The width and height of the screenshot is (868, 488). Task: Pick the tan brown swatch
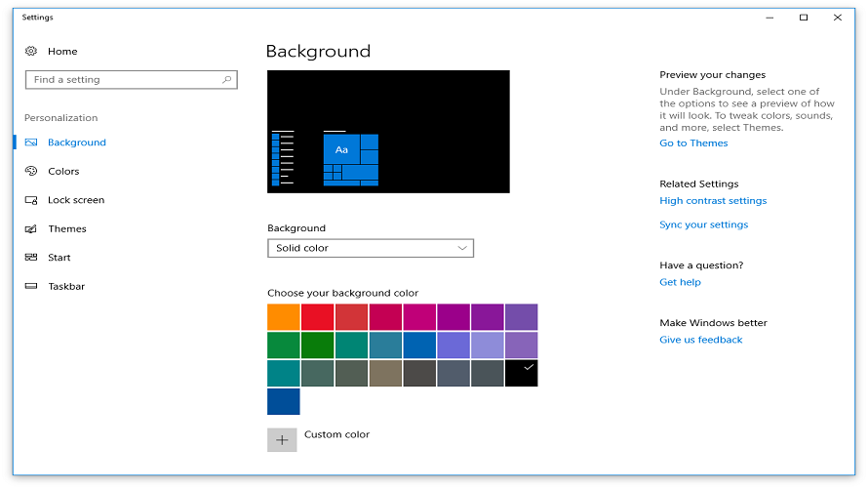[x=385, y=374]
